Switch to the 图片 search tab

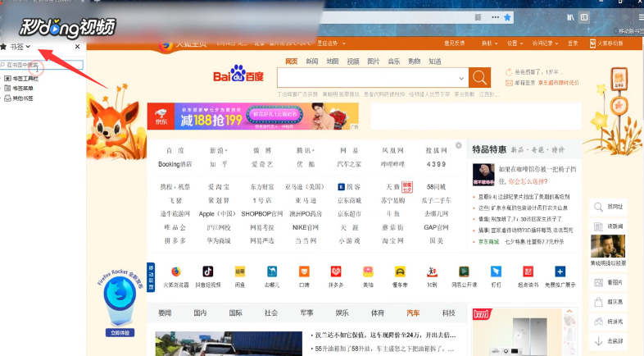374,62
